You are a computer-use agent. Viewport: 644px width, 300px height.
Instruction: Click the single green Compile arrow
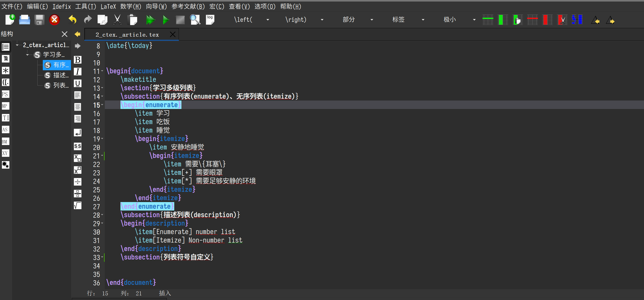coord(166,20)
